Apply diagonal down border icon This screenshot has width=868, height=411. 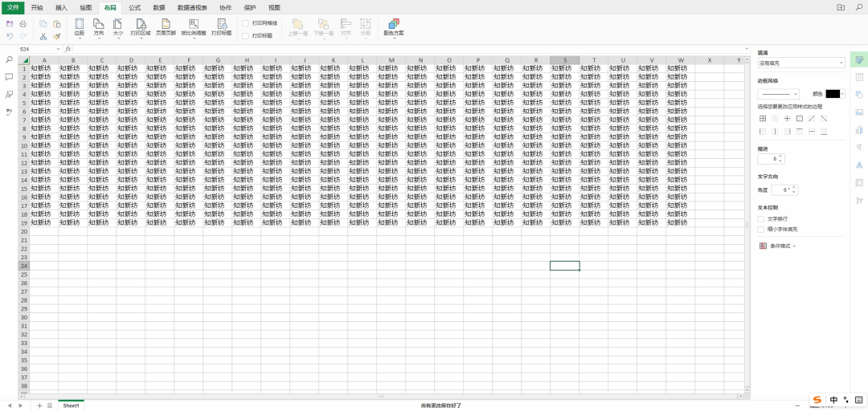[x=824, y=118]
